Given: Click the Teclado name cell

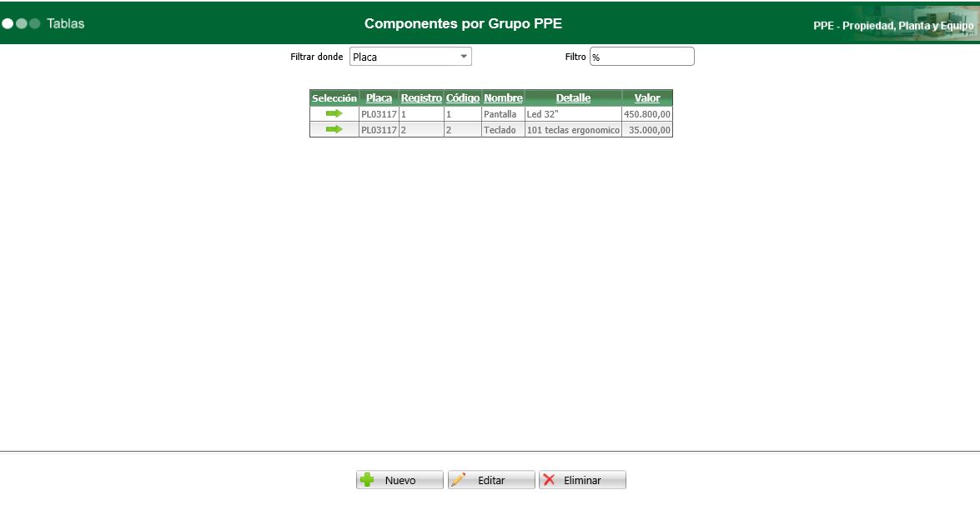Looking at the screenshot, I should coord(503,130).
